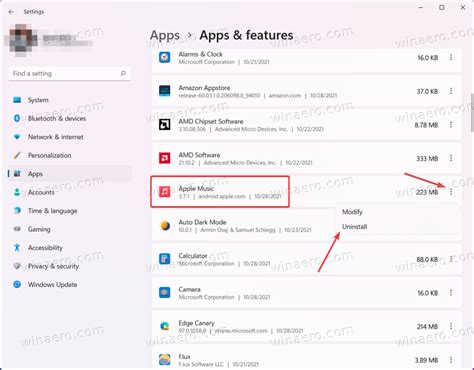Open more options for Amazon Appstore
The height and width of the screenshot is (370, 474).
451,91
